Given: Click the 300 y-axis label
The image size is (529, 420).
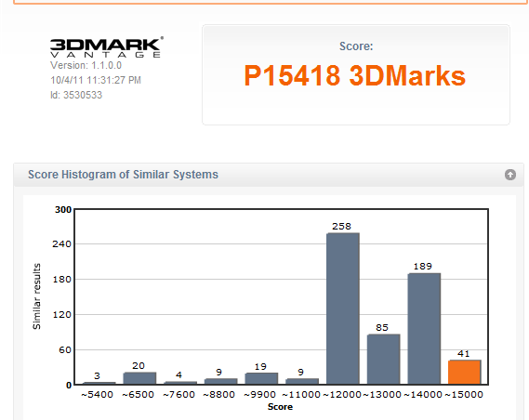Looking at the screenshot, I should [x=63, y=210].
